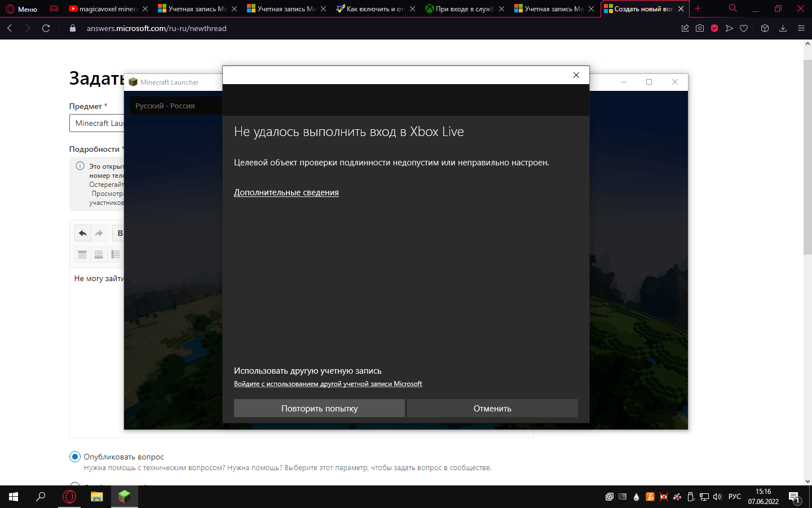Open the Opera Меню button
The height and width of the screenshot is (508, 812).
click(21, 9)
